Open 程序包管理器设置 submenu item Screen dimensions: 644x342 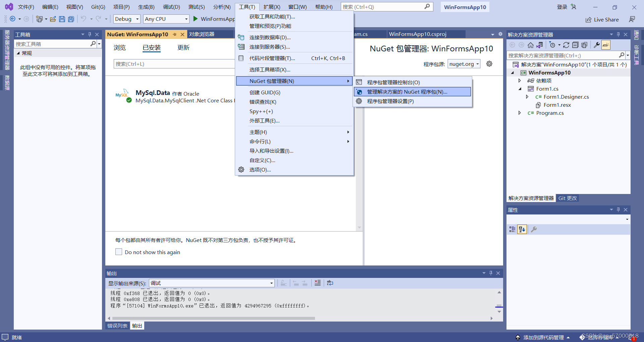413,101
